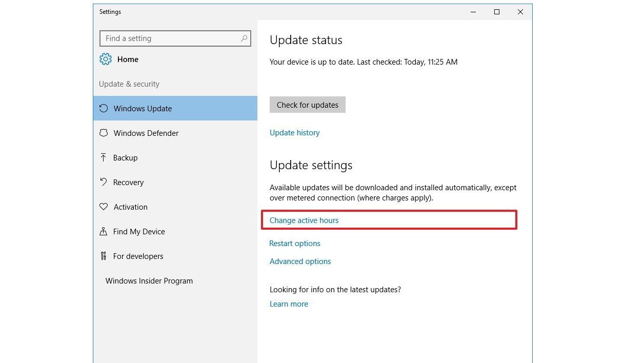
Task: Click 'Looking for info on the latest updates?' text
Action: [x=335, y=290]
